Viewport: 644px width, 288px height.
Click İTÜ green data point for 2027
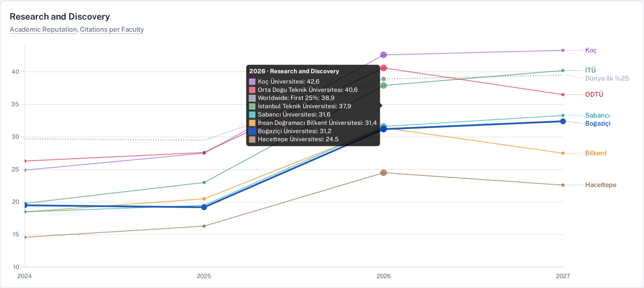563,70
